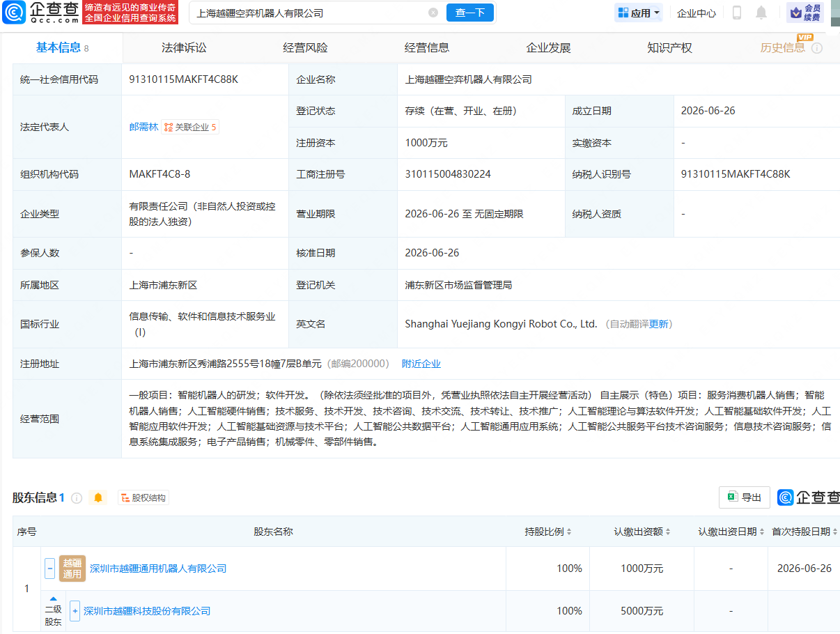Click 附近企业 link after registered address
The image size is (840, 634).
click(x=421, y=364)
